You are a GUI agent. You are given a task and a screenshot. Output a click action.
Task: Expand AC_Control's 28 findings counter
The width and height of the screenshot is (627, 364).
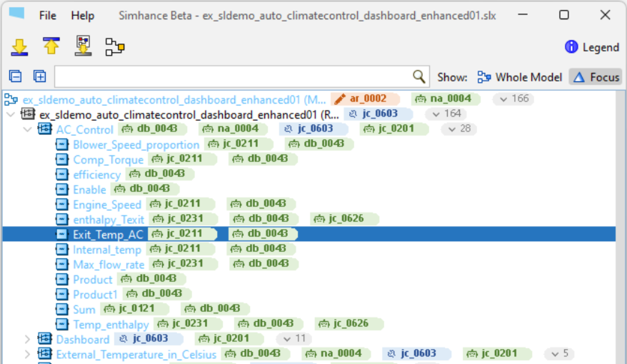point(459,129)
